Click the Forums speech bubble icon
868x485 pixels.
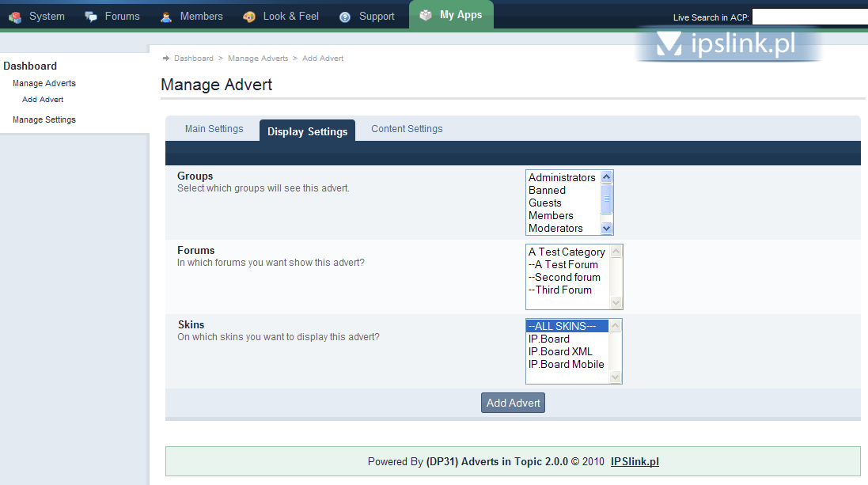[92, 17]
